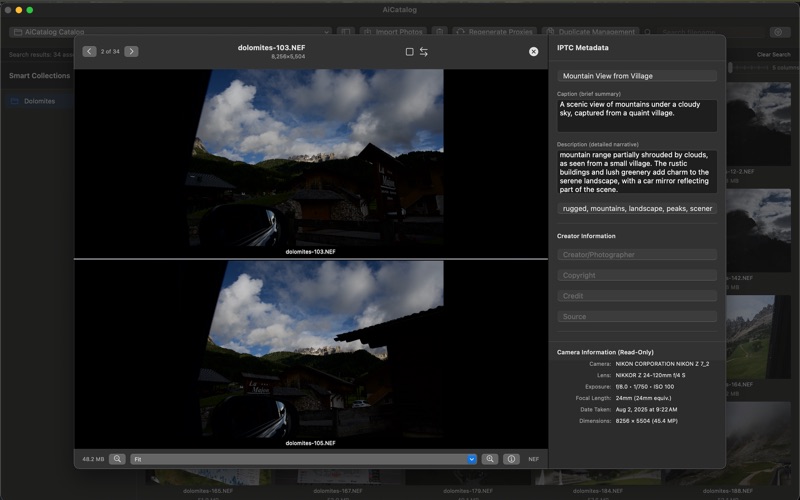Zoom out using the minus magnifier
This screenshot has height=500, width=800.
(x=117, y=459)
